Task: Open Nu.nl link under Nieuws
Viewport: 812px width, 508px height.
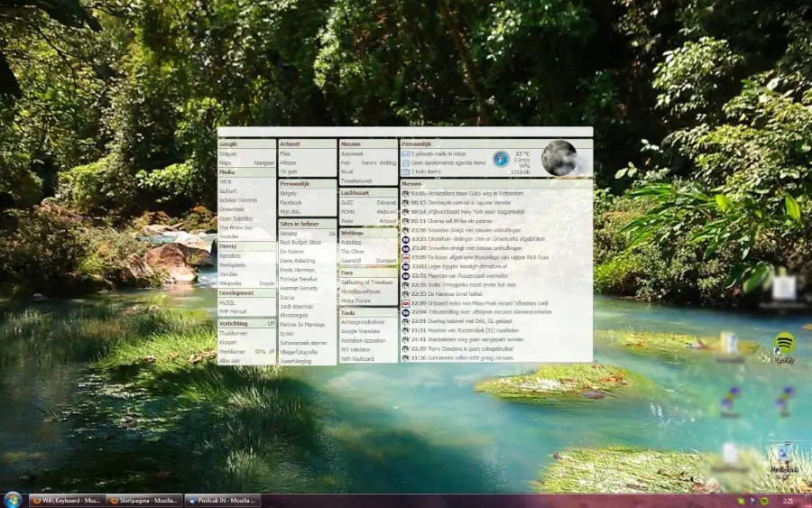Action: (347, 172)
